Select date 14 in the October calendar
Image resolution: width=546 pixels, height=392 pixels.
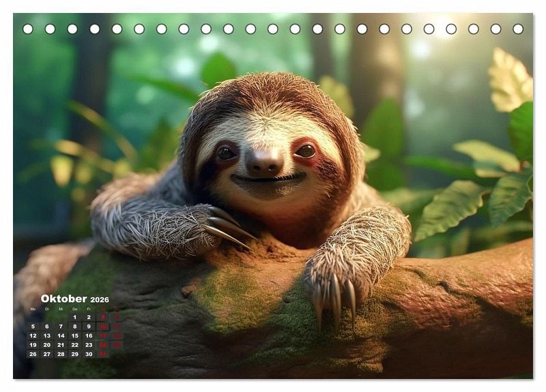(x=61, y=335)
